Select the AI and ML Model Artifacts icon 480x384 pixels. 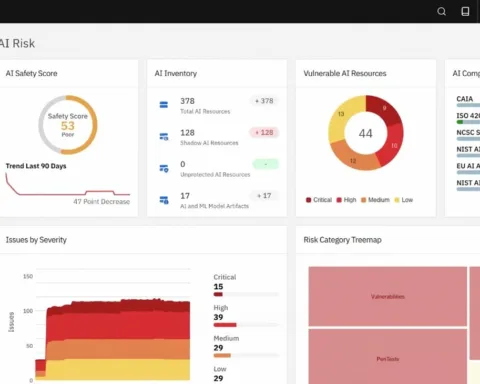click(164, 200)
